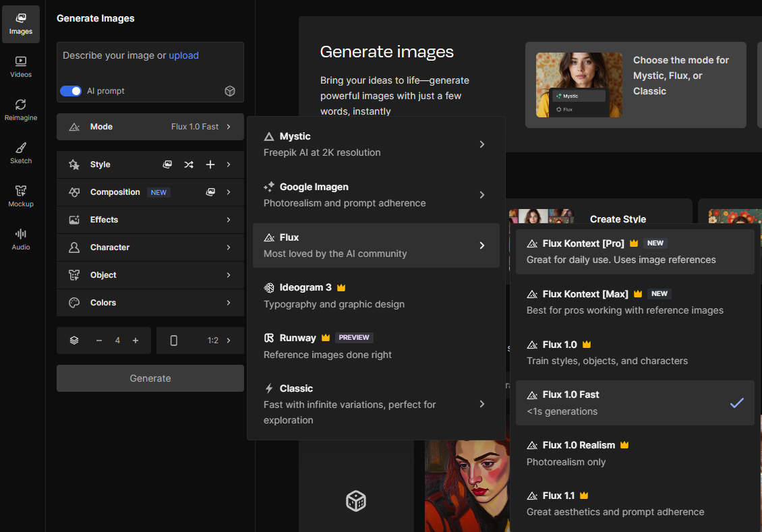Click the Generate button
The height and width of the screenshot is (532, 762).
[x=150, y=378]
